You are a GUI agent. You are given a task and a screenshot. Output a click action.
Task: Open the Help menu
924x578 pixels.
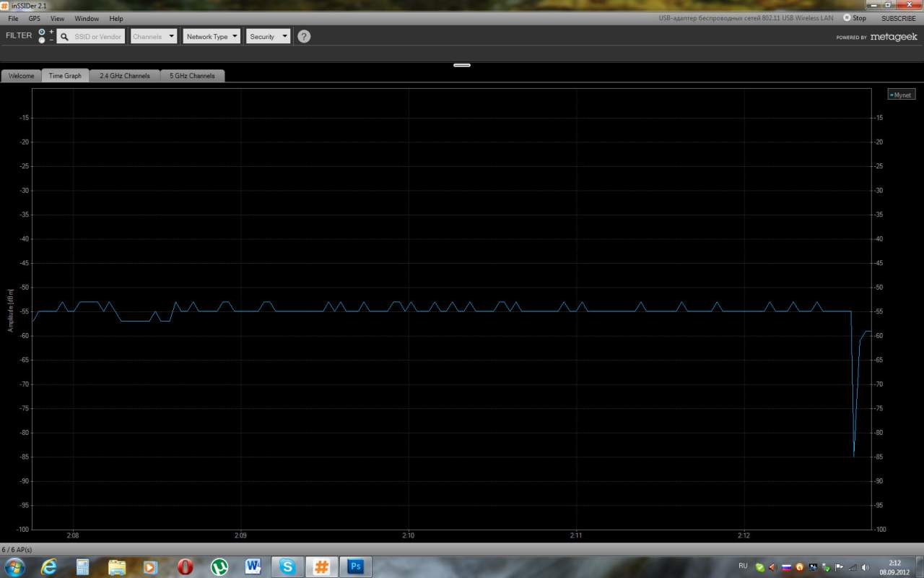(116, 18)
